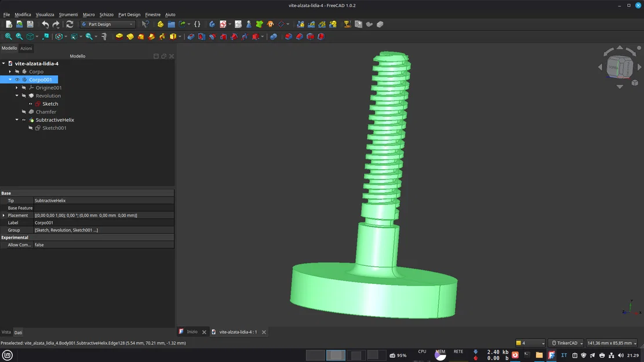The width and height of the screenshot is (644, 362).
Task: Click the navigation cube in the viewport
Action: point(619,67)
